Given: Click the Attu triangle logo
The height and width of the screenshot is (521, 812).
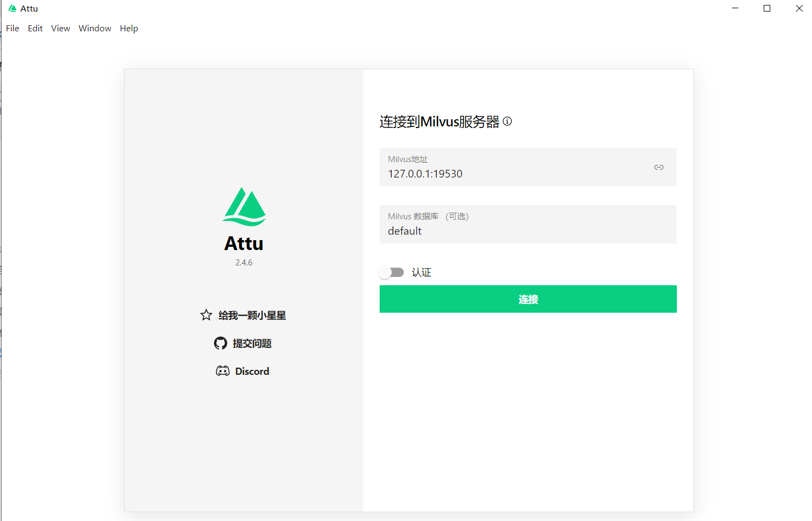Looking at the screenshot, I should tap(243, 207).
